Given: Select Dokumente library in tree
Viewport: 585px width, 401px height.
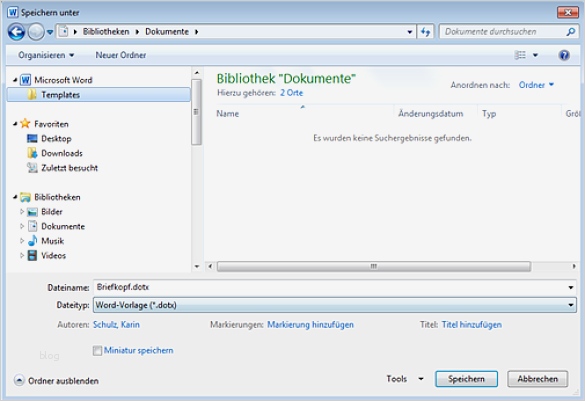Looking at the screenshot, I should tap(63, 226).
